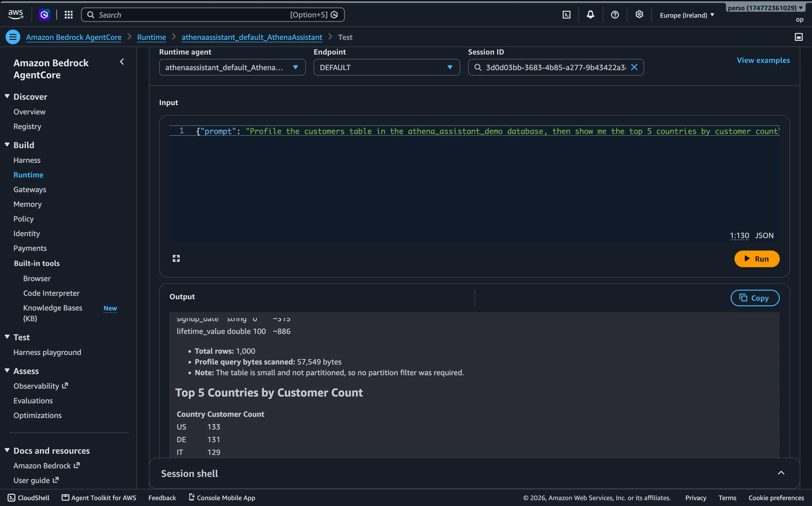The height and width of the screenshot is (506, 812).
Task: Open the Europe (Ireland) region selector
Action: coord(687,15)
